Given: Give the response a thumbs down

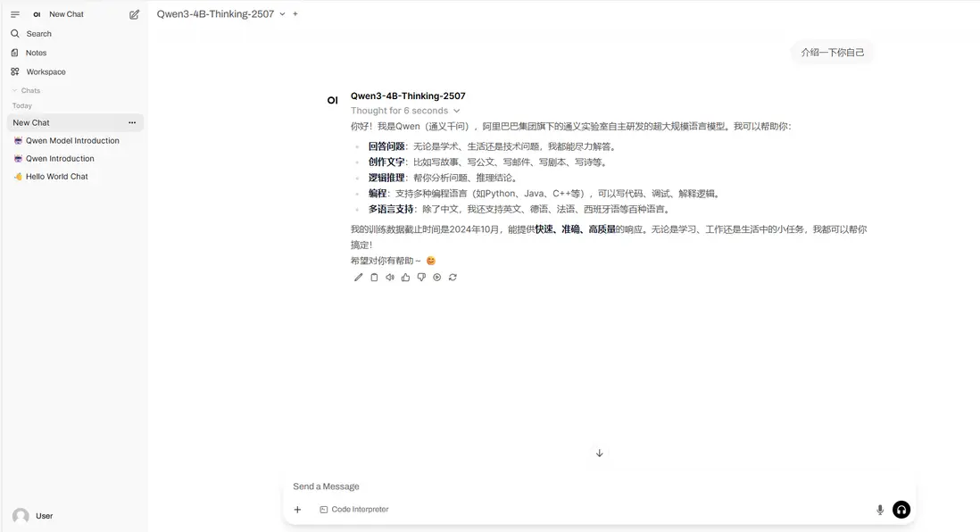Looking at the screenshot, I should tap(421, 278).
